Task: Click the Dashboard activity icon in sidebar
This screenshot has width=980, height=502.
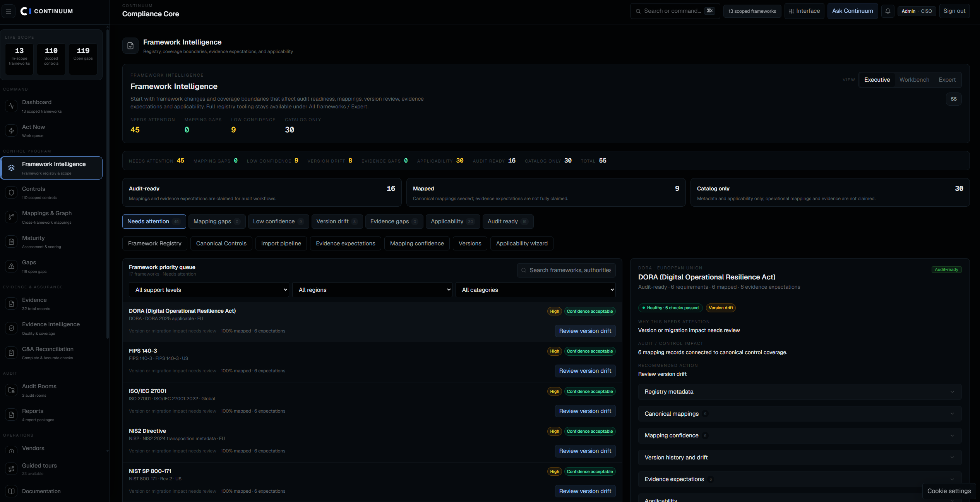Action: point(12,106)
